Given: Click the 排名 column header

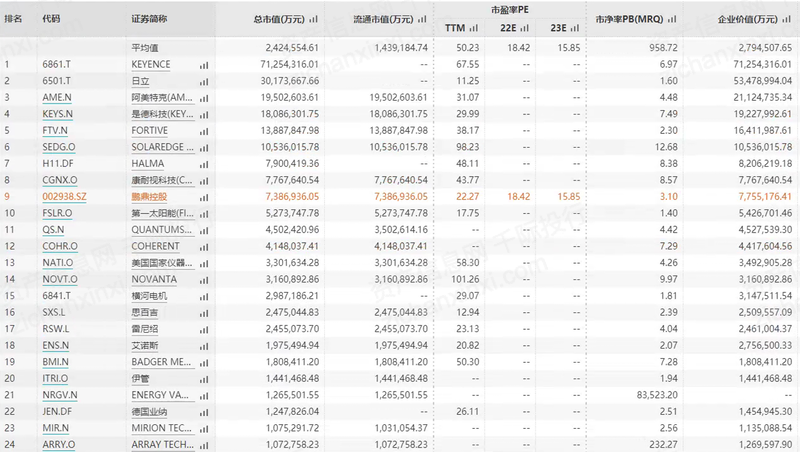Looking at the screenshot, I should (13, 19).
